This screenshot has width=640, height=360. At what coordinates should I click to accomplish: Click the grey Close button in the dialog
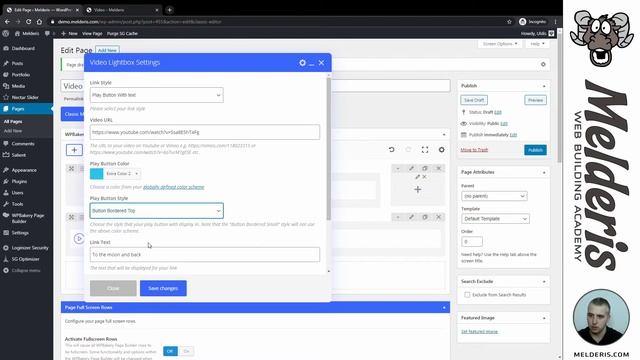[x=113, y=288]
